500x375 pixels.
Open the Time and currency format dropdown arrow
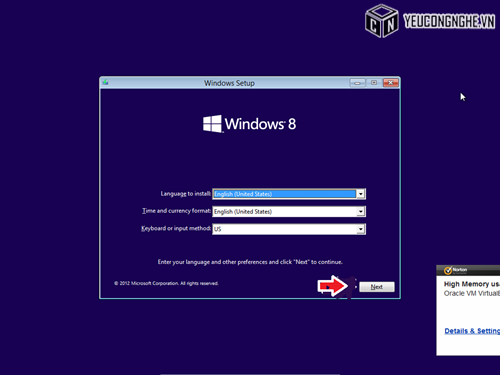(361, 211)
